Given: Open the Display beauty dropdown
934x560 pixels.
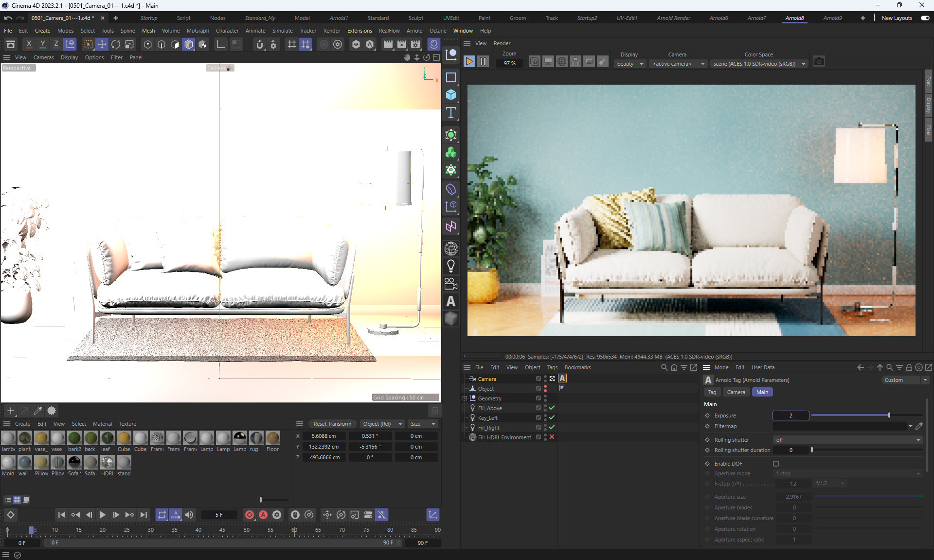Looking at the screenshot, I should point(630,64).
